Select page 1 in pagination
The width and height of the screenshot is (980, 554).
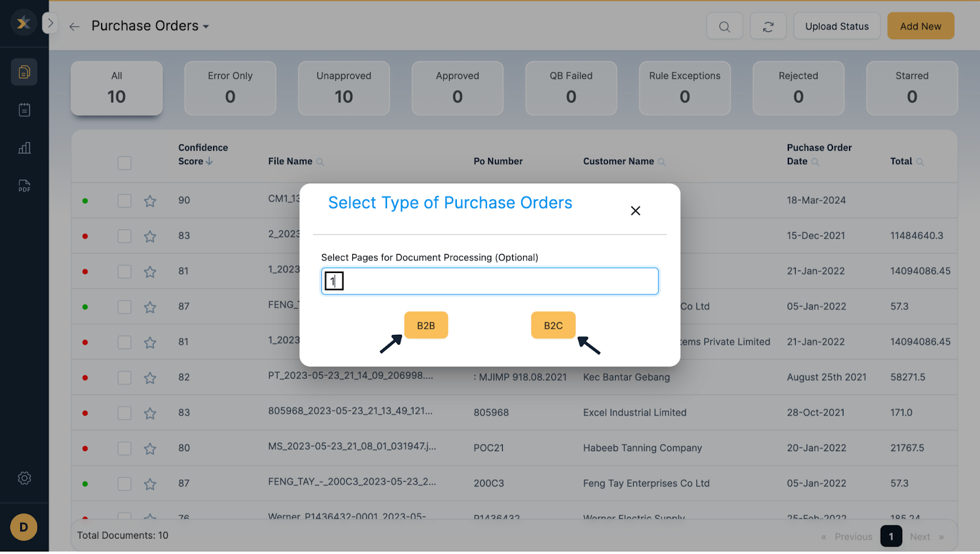[x=891, y=536]
